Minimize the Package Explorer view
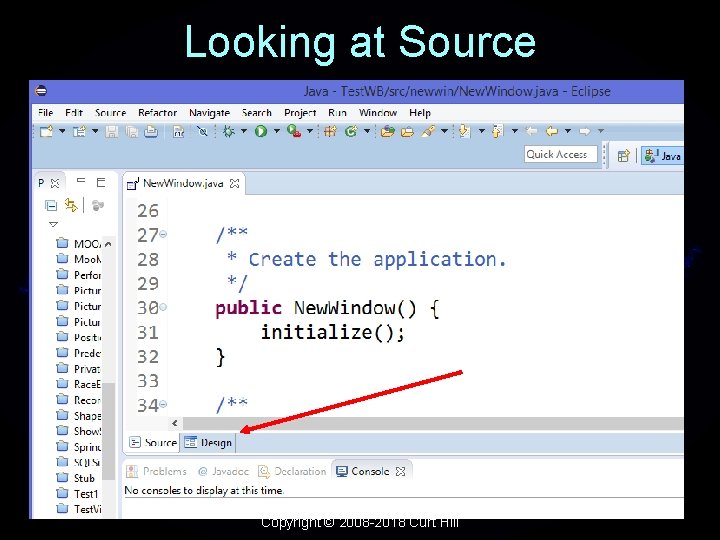Viewport: 720px width, 540px height. [81, 180]
